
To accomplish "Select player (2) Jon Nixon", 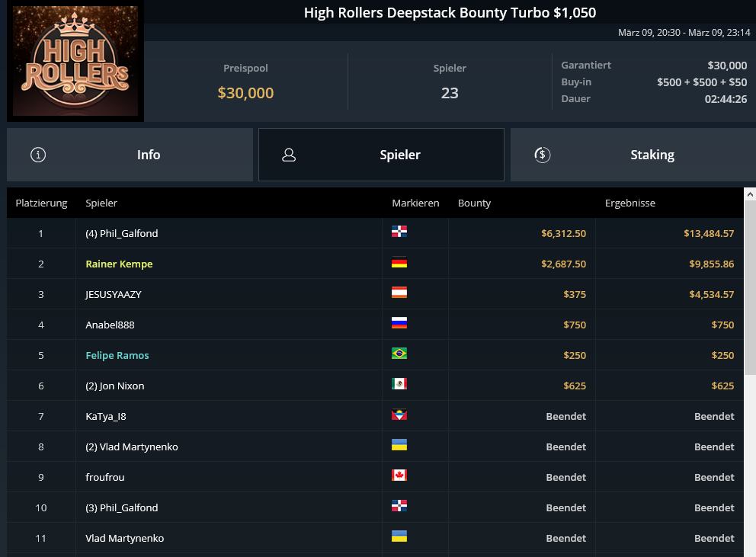I will [115, 386].
